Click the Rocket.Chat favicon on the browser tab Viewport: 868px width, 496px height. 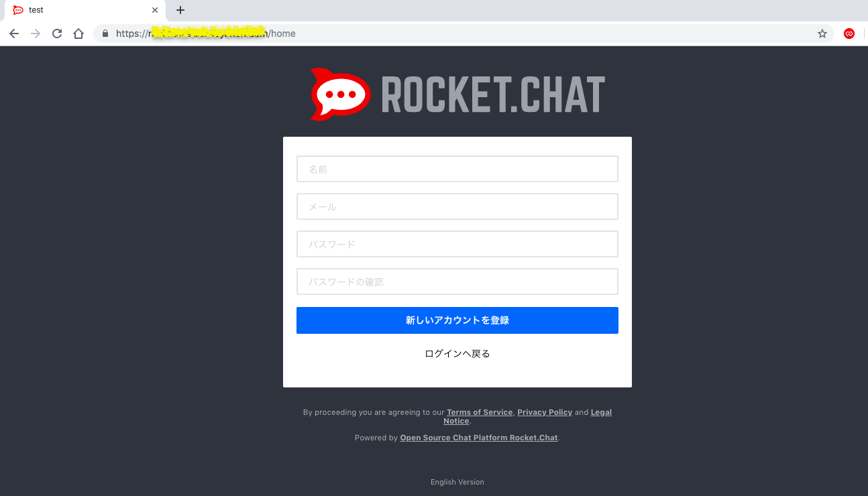(x=18, y=9)
